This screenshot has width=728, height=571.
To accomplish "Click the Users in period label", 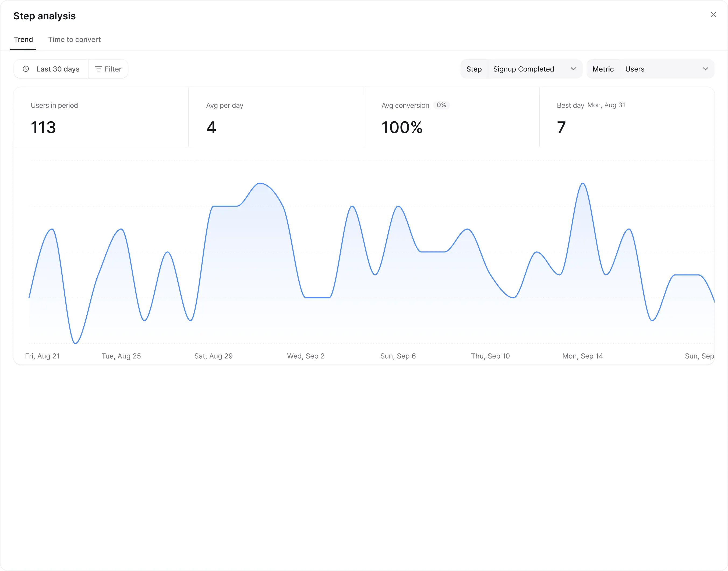I will coord(54,105).
